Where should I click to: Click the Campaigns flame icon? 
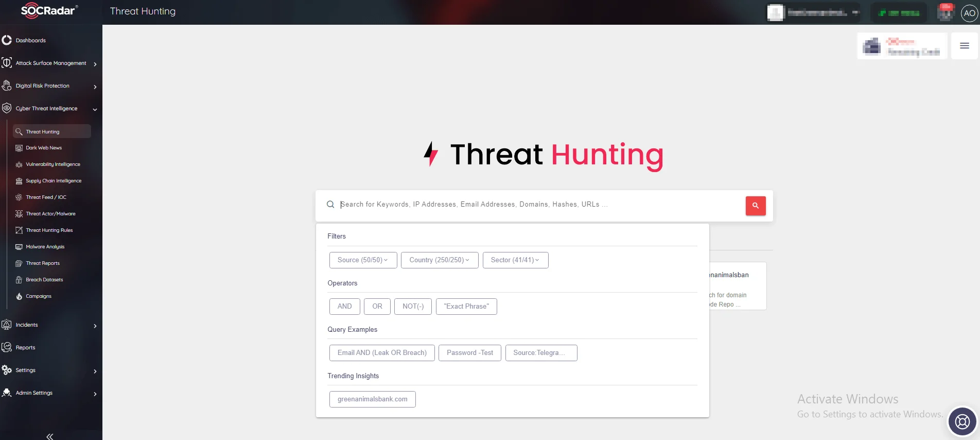19,296
